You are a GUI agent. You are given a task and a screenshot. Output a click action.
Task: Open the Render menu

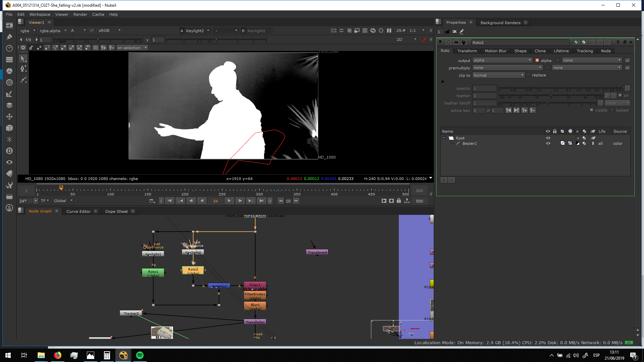(80, 14)
